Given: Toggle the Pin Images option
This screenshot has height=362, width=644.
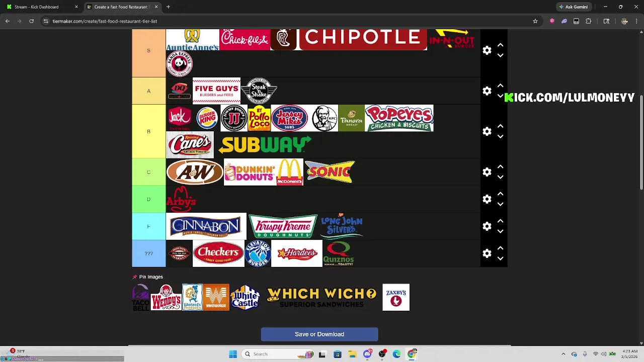Looking at the screenshot, I should (x=148, y=277).
